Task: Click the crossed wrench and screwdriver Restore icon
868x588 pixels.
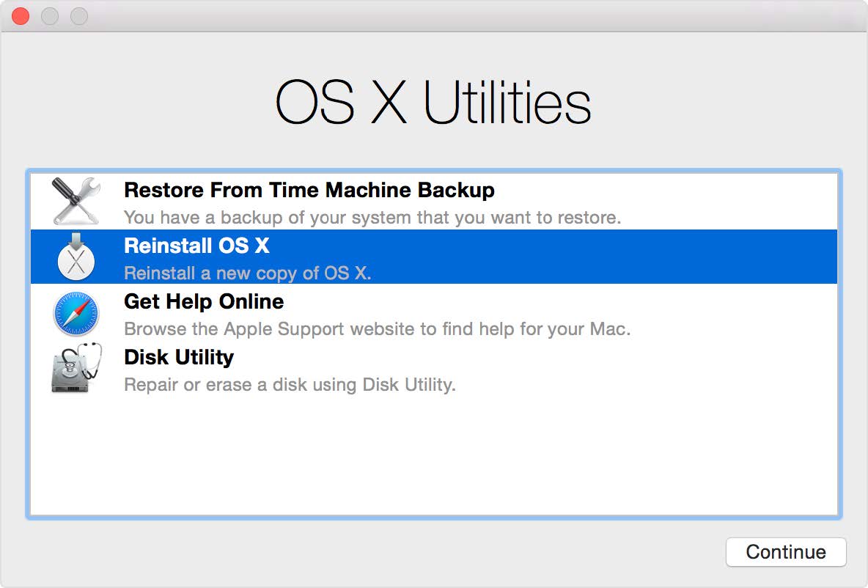Action: [76, 201]
